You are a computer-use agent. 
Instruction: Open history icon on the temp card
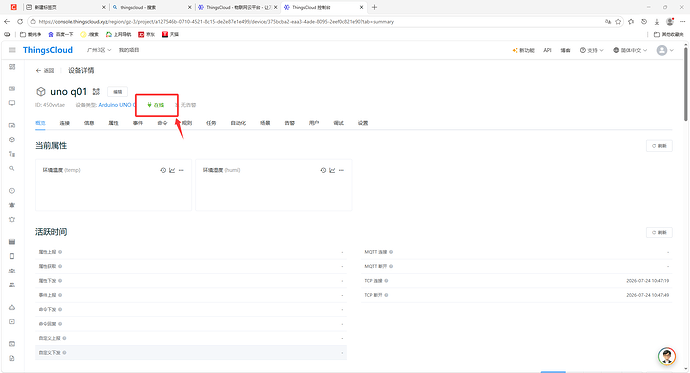(x=163, y=170)
